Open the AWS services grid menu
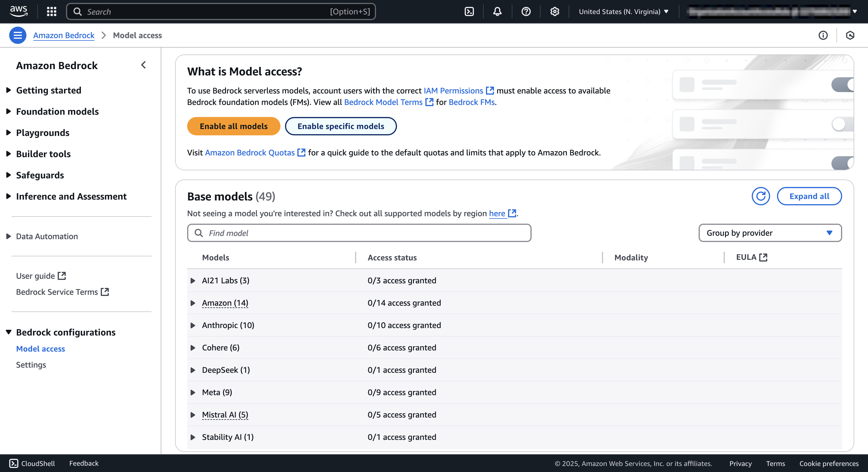Screen dimensions: 868x472 [x=52, y=11]
